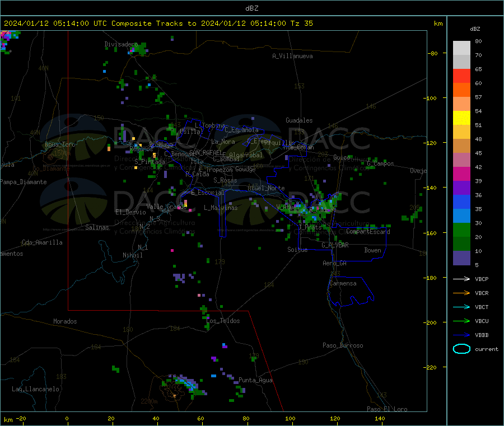Click the 'A_Villanueva' map label
This screenshot has height=426, width=504.
tap(292, 56)
